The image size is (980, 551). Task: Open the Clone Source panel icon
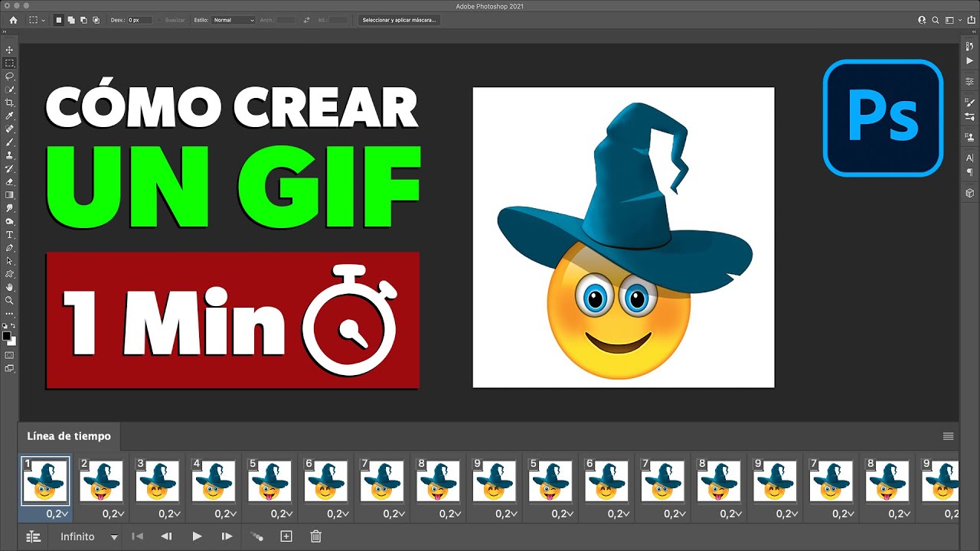coord(970,137)
